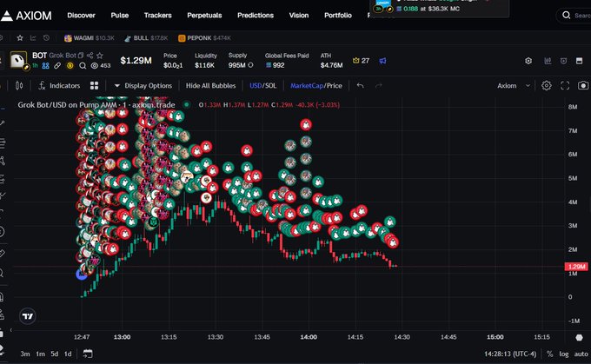Click the chart icon in ticker bar
Viewport: 591px width, 364px height.
click(x=33, y=38)
